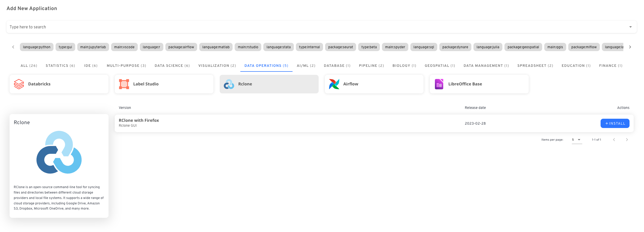Enable the main:jupyterlab filter chip
This screenshot has height=232, width=644.
93,47
